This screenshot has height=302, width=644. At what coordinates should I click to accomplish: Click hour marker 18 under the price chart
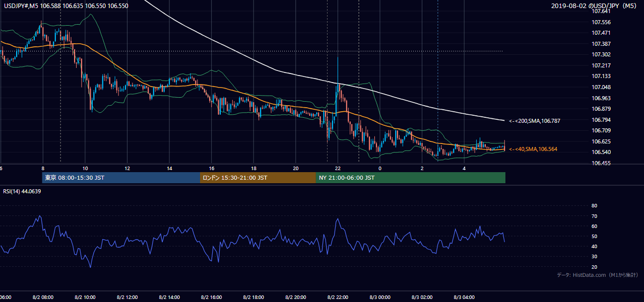(x=253, y=168)
